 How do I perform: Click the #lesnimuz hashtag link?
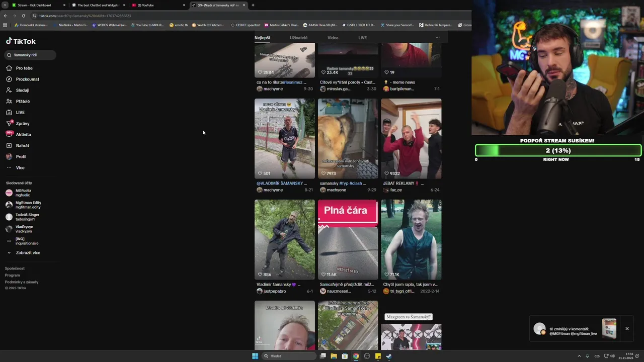coord(292,82)
